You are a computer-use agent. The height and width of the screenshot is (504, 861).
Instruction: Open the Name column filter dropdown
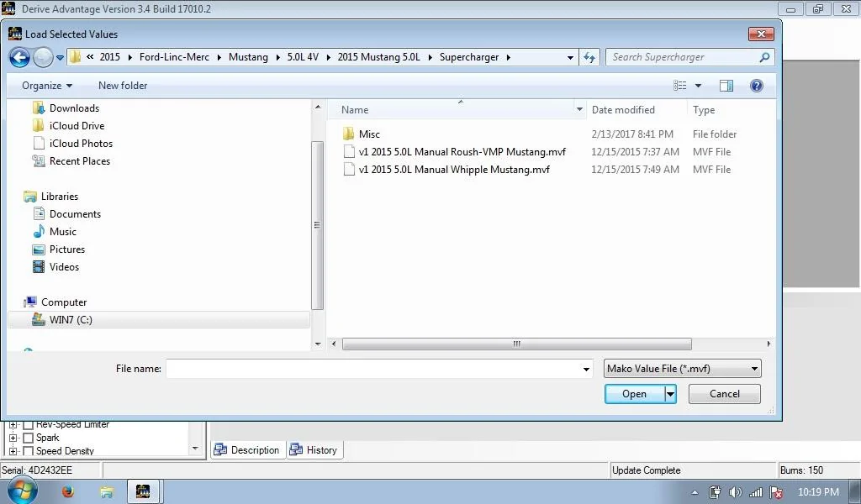coord(579,110)
